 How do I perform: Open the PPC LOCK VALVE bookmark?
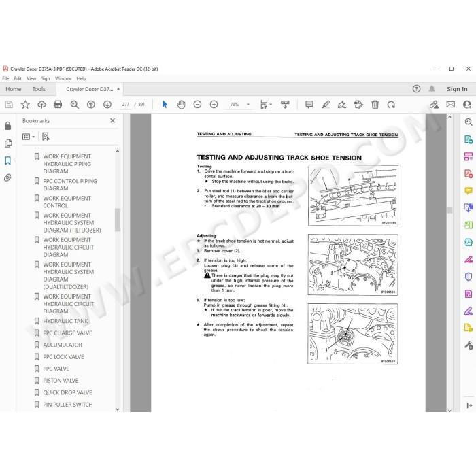click(63, 357)
